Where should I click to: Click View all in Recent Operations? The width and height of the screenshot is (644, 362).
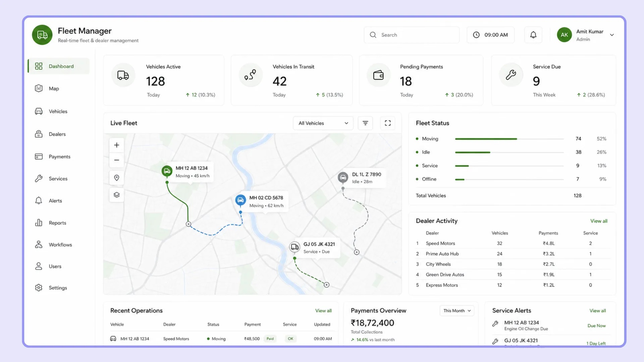(323, 311)
